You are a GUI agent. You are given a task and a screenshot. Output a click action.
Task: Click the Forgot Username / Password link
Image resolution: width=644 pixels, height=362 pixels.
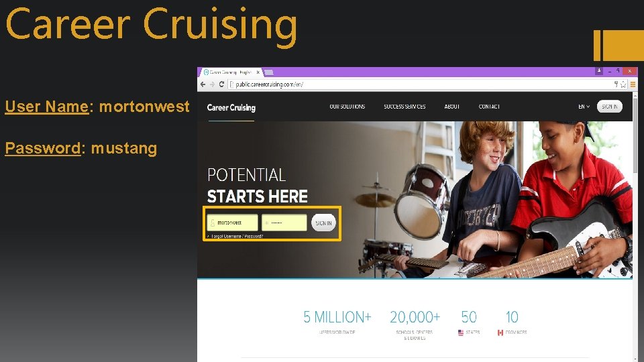[x=237, y=237]
